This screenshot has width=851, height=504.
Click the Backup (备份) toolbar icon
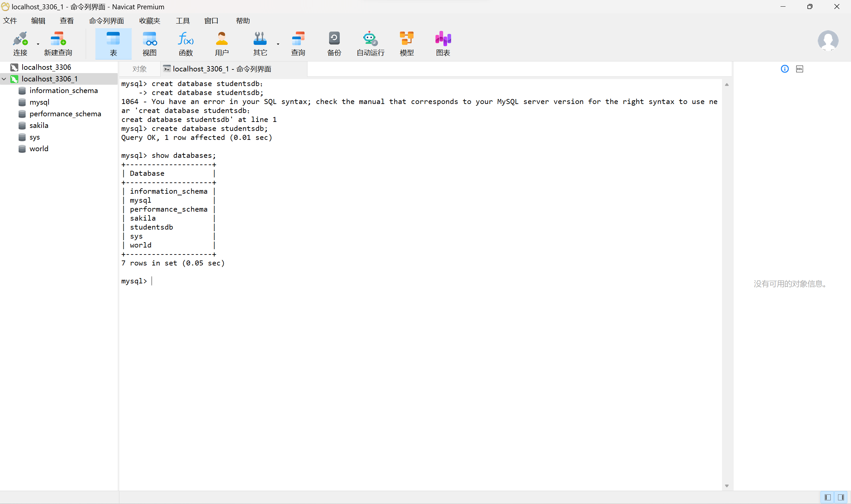334,44
